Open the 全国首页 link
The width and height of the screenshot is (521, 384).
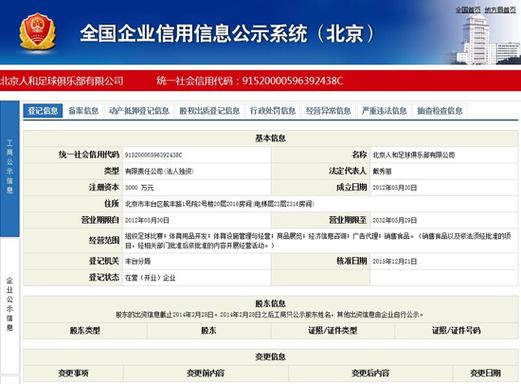point(468,10)
